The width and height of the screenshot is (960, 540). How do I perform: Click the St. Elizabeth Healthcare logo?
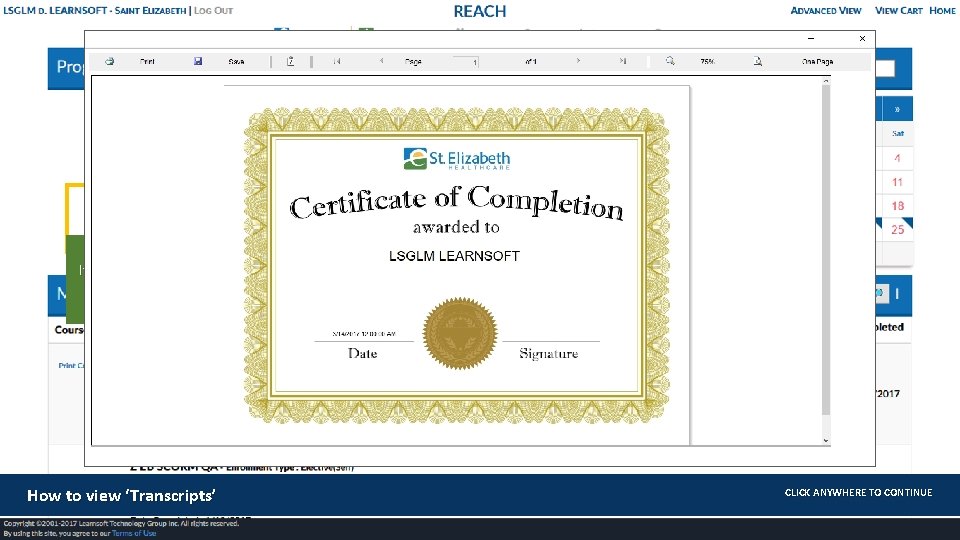457,159
